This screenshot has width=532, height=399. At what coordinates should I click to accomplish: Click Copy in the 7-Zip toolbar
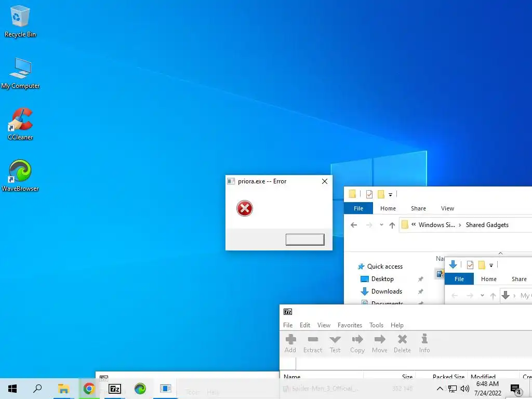point(357,343)
